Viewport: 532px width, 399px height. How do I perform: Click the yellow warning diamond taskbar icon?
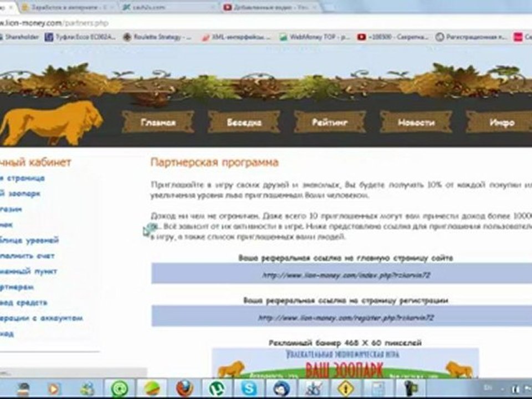pyautogui.click(x=346, y=389)
